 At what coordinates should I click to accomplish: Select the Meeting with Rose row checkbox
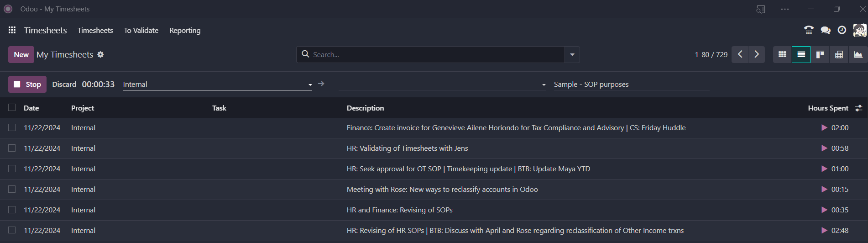tap(12, 189)
